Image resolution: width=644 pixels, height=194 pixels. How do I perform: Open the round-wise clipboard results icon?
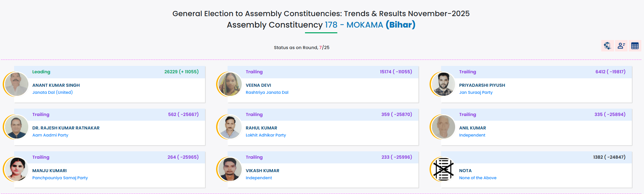[x=607, y=46]
